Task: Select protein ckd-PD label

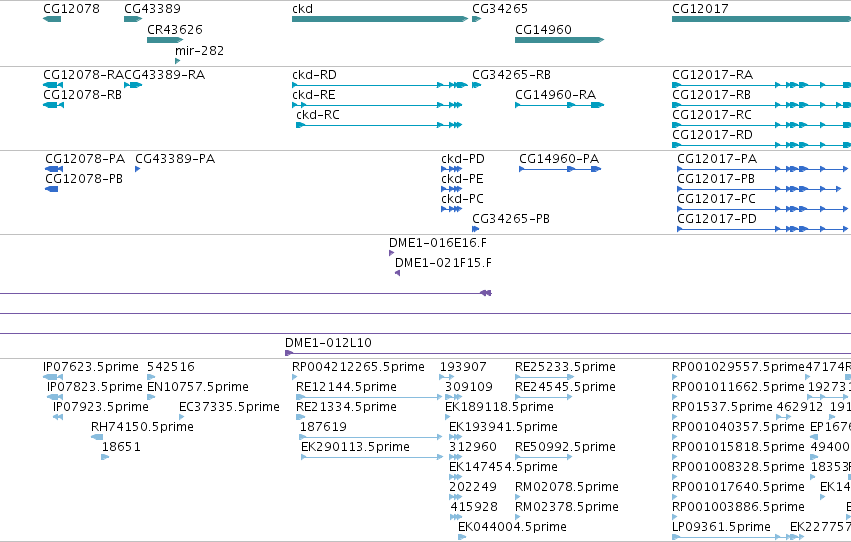Action: pyautogui.click(x=463, y=159)
